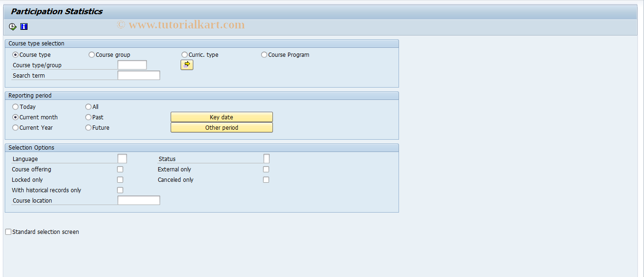Click the Status label text
644x277 pixels.
coord(167,159)
